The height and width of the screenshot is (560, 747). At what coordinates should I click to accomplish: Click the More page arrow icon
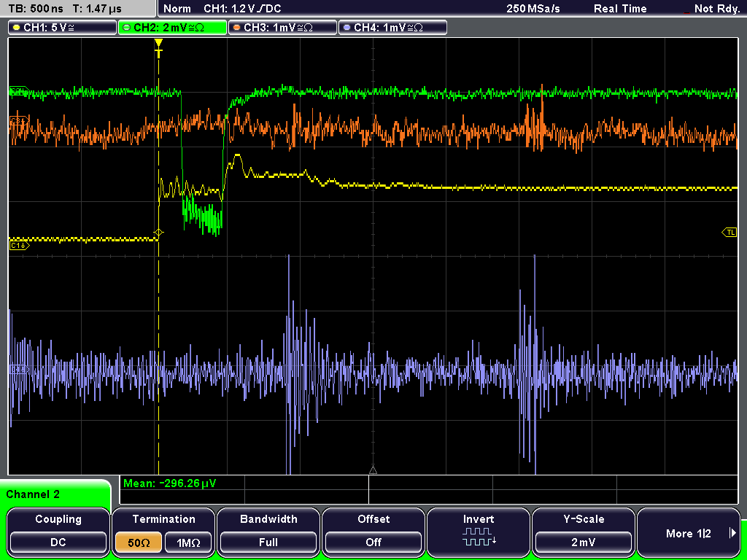tap(732, 533)
